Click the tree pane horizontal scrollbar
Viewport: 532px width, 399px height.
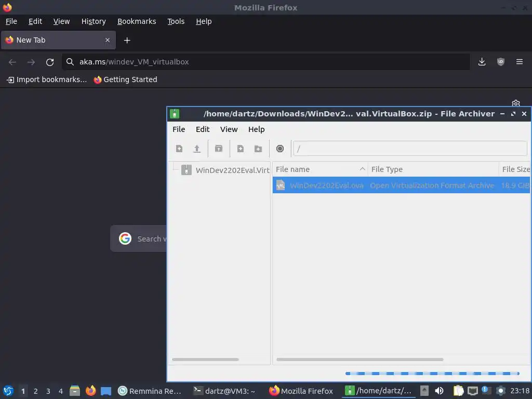(x=205, y=360)
